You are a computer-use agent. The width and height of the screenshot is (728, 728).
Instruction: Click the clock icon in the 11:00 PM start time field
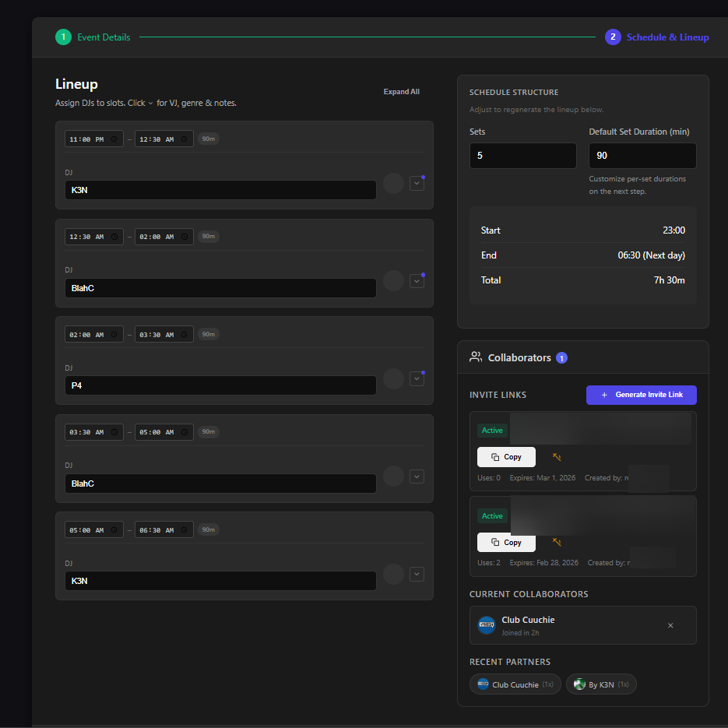[x=114, y=139]
